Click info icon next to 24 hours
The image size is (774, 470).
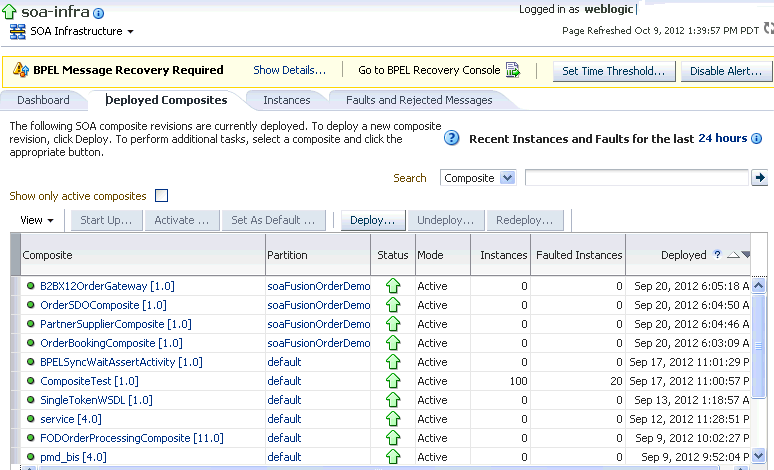[x=756, y=139]
